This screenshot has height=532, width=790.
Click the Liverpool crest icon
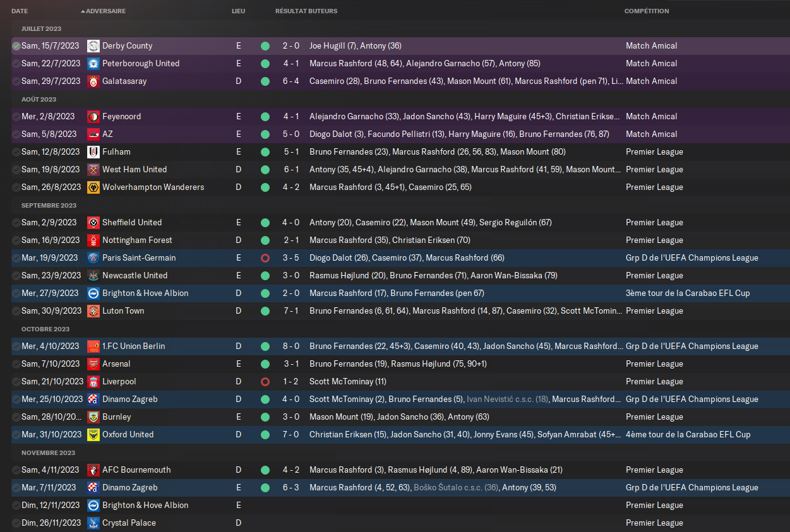click(93, 382)
